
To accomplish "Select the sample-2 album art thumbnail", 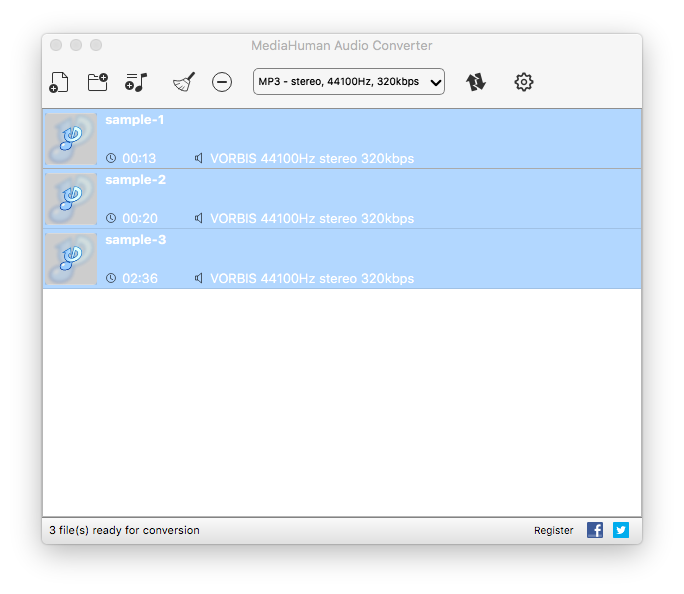I will 71,199.
